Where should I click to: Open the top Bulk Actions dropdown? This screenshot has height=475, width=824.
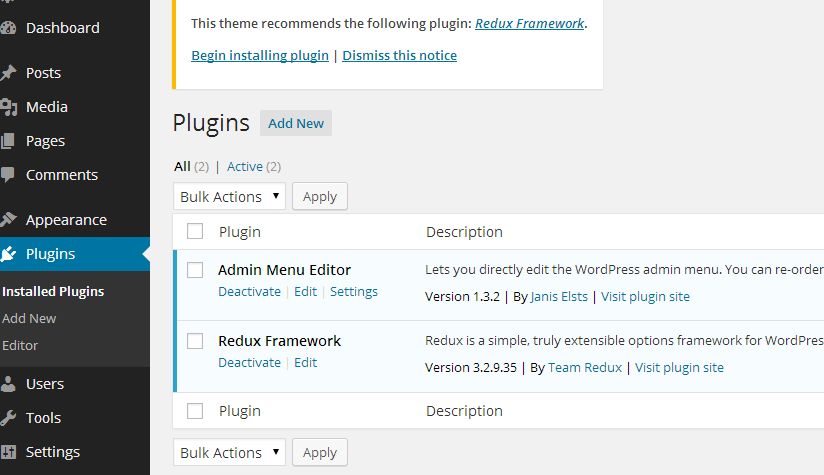click(x=229, y=197)
